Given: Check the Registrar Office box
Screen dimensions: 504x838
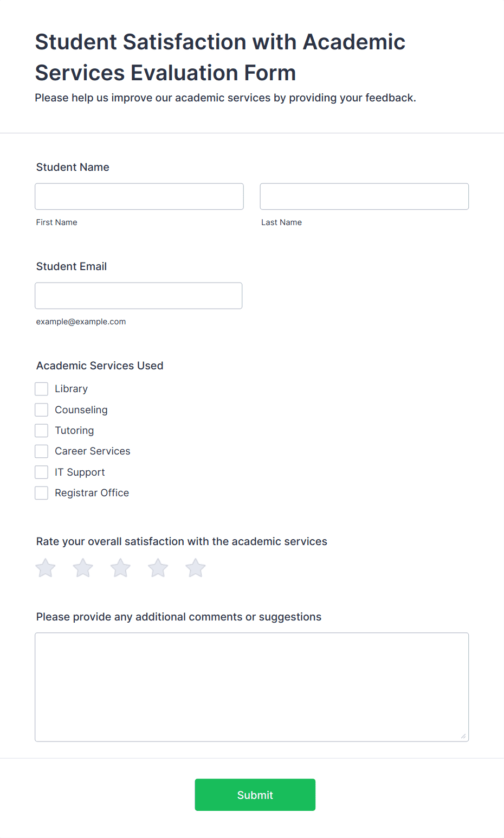Looking at the screenshot, I should [42, 493].
